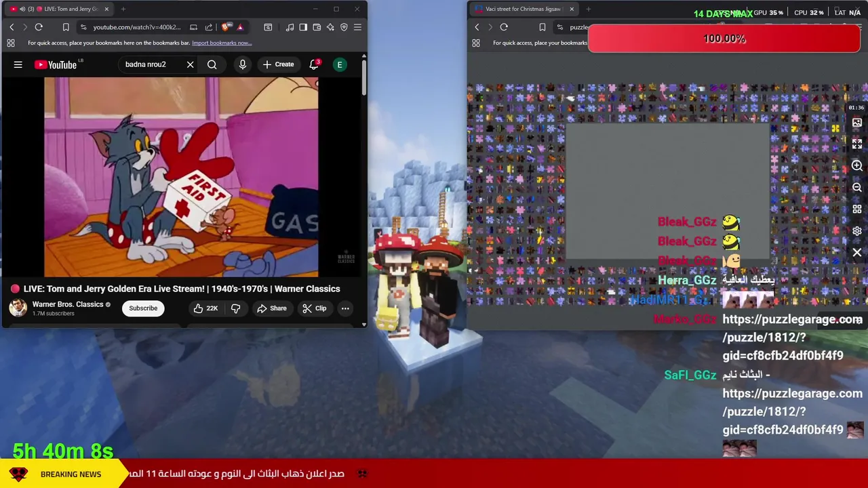Open apps grid icon in YouTube window bookmarks bar

[11, 43]
